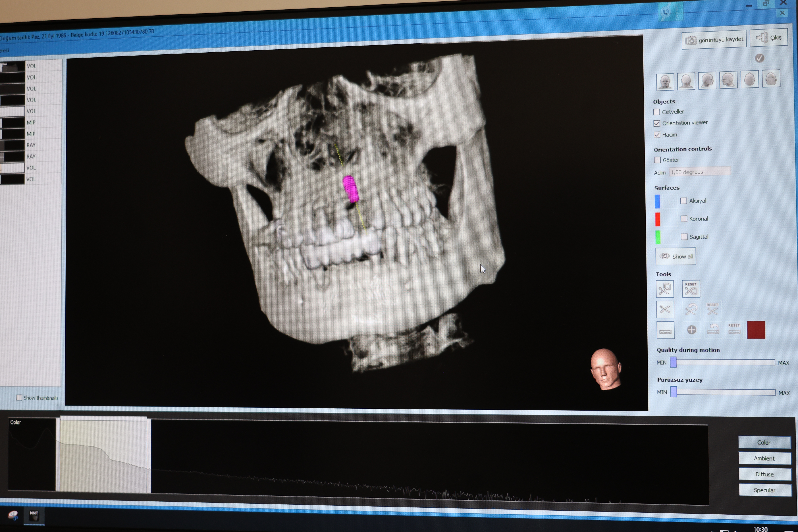
Task: Select the Specular channel button
Action: 765,490
